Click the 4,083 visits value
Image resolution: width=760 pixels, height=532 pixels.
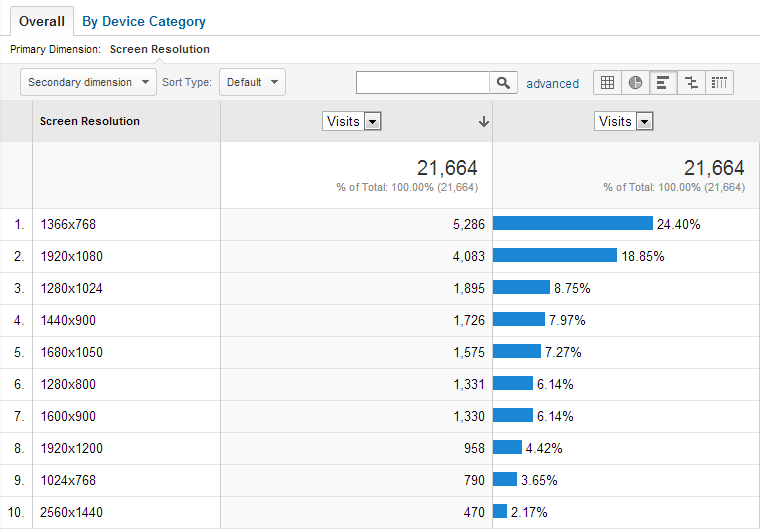(x=469, y=256)
